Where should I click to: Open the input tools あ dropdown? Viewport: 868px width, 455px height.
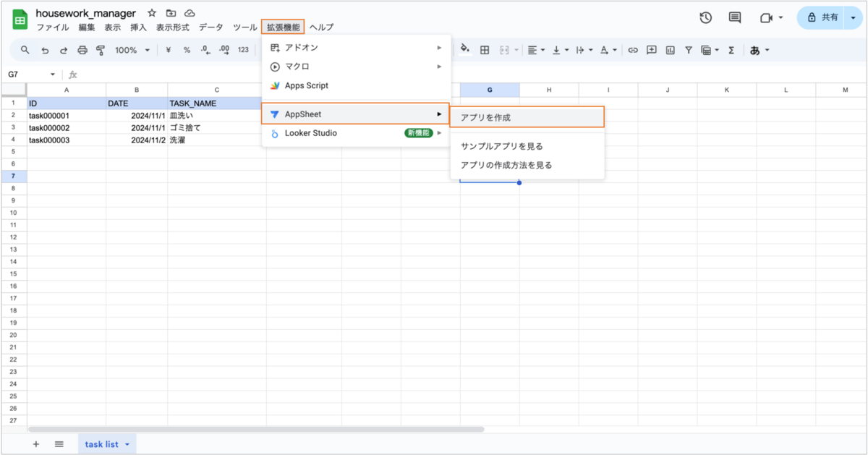coord(759,50)
